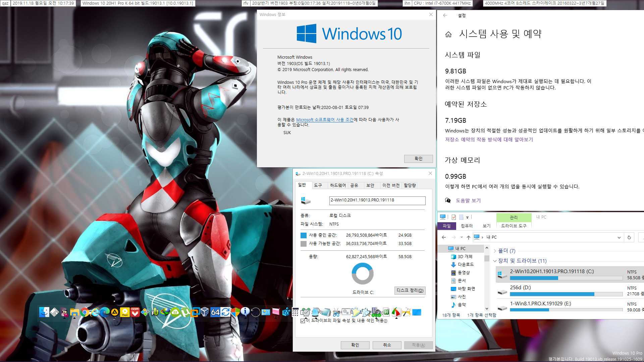Toggle the file indexing checkbox for this drive
This screenshot has height=362, width=644.
303,321
